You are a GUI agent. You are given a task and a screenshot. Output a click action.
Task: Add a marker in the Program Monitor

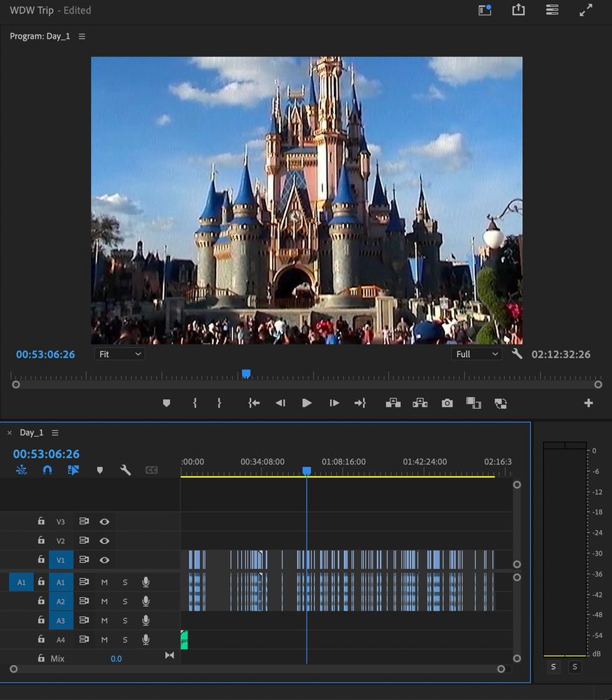pyautogui.click(x=166, y=403)
